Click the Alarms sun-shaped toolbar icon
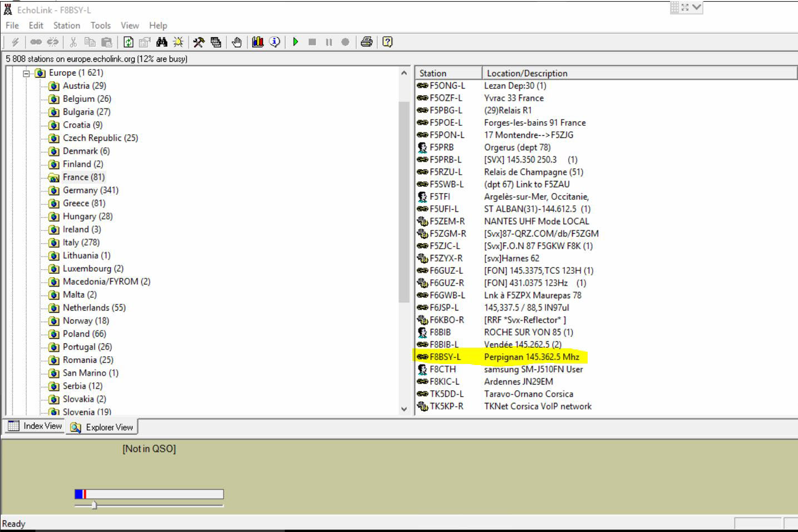Image resolution: width=798 pixels, height=532 pixels. point(178,42)
